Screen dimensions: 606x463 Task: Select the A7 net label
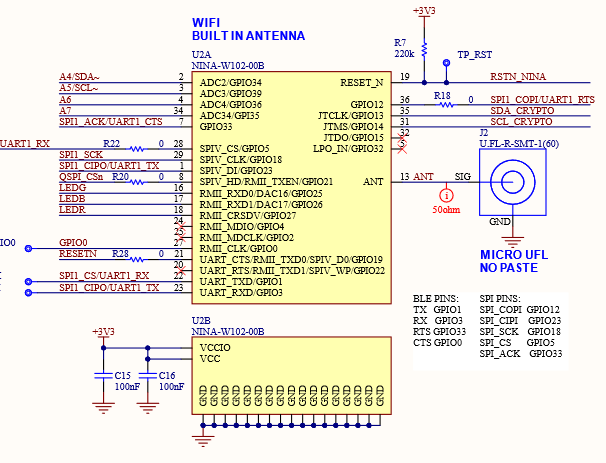pyautogui.click(x=65, y=111)
